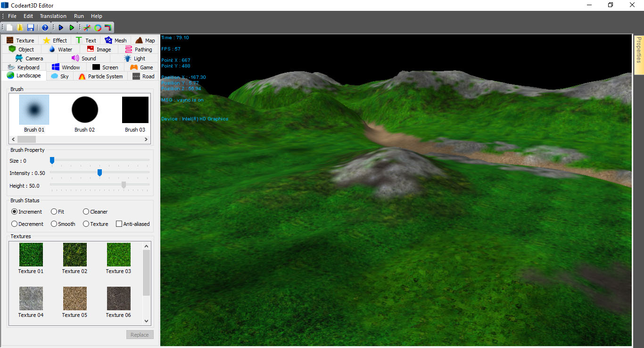Viewport: 644px width, 348px height.
Task: Enable the Anti-aliased checkbox
Action: pos(119,224)
